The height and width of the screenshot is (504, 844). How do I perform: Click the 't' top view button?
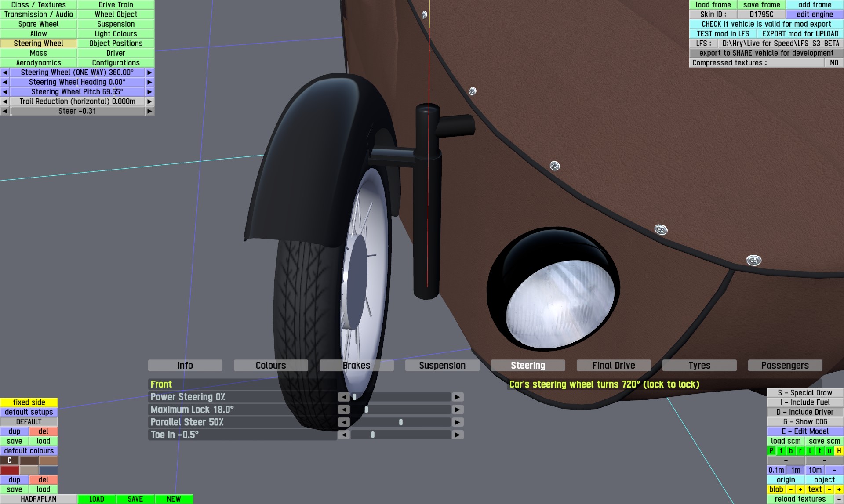819,451
